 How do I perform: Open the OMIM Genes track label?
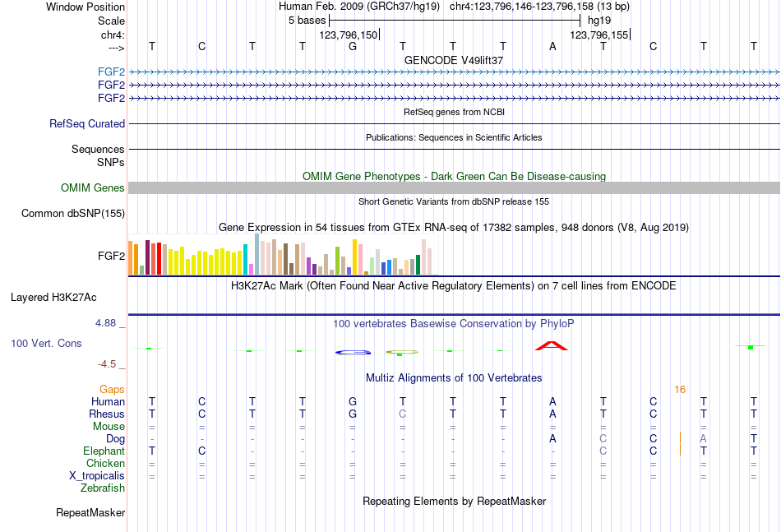[92, 187]
